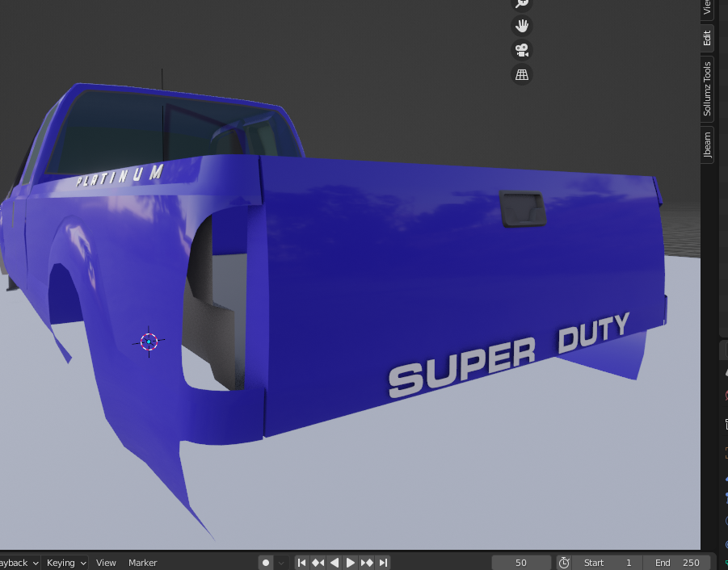
Task: Toggle the camera view icon
Action: [x=522, y=50]
